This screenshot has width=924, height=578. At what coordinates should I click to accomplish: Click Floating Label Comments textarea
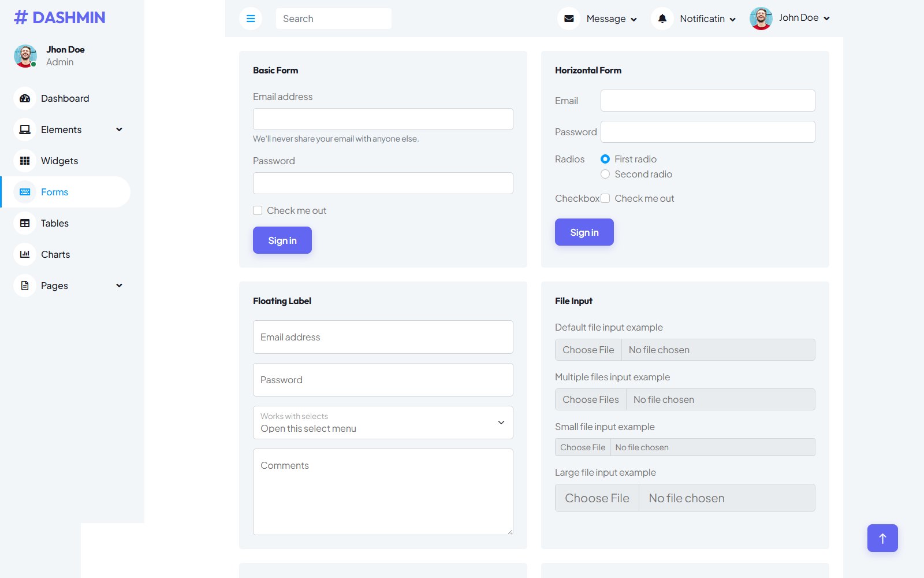point(383,492)
